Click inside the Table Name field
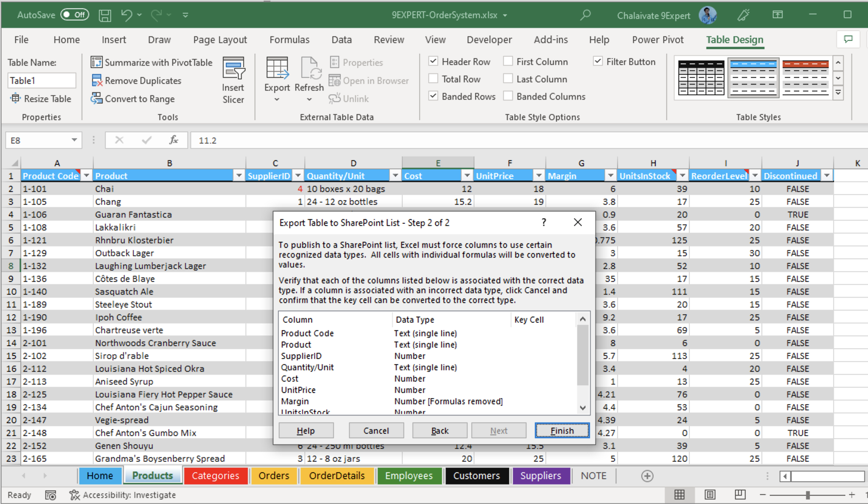This screenshot has width=868, height=504. pos(42,80)
